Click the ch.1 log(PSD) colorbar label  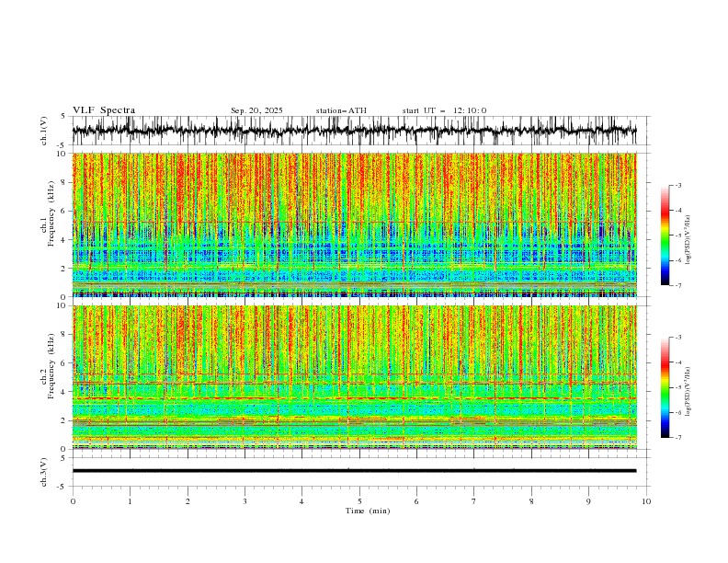[x=688, y=240]
